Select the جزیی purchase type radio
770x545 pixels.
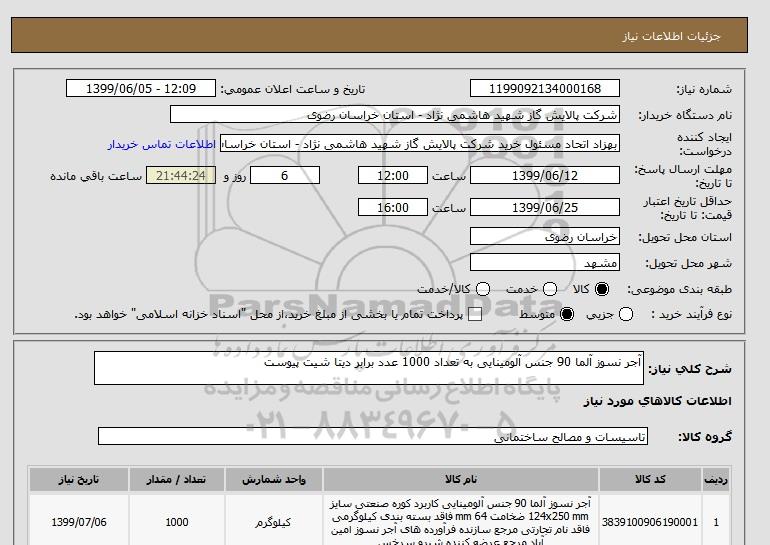(x=626, y=314)
